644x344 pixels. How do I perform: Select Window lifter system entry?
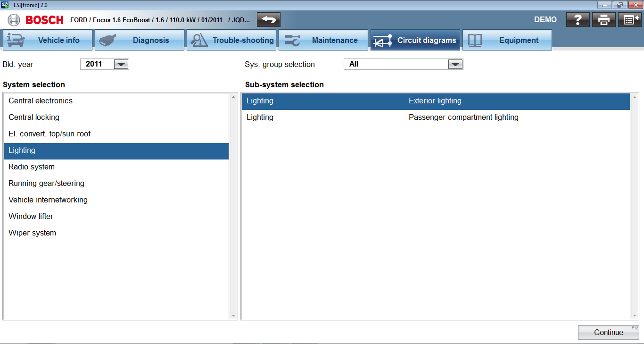point(31,216)
